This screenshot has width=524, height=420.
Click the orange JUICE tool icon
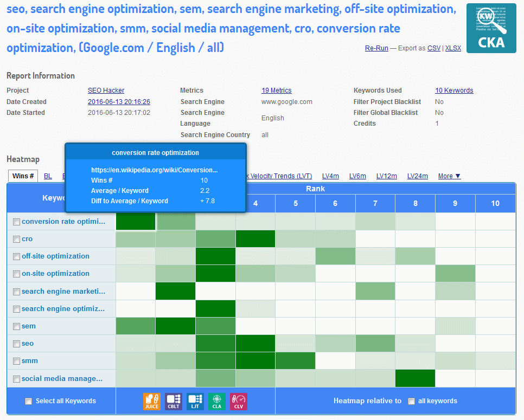pos(152,401)
